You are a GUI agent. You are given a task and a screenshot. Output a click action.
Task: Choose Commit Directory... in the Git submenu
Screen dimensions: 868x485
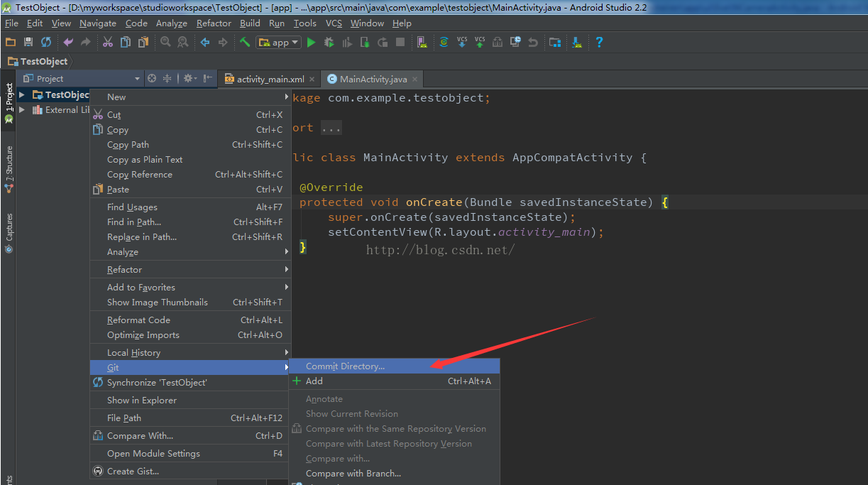395,366
